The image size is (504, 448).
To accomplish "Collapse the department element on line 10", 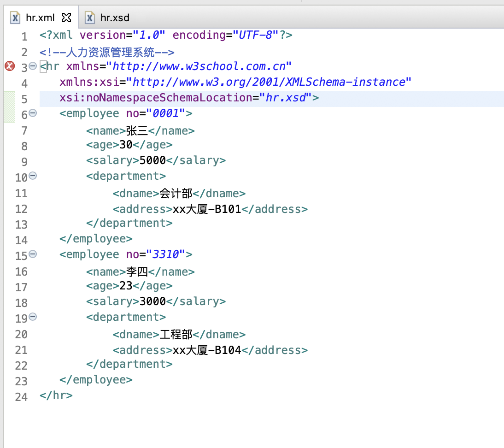I will [x=33, y=176].
